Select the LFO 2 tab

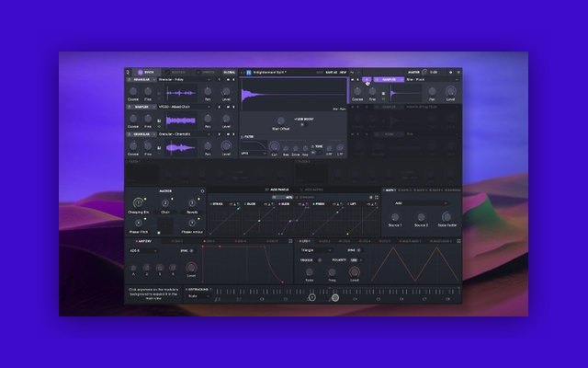coord(324,241)
